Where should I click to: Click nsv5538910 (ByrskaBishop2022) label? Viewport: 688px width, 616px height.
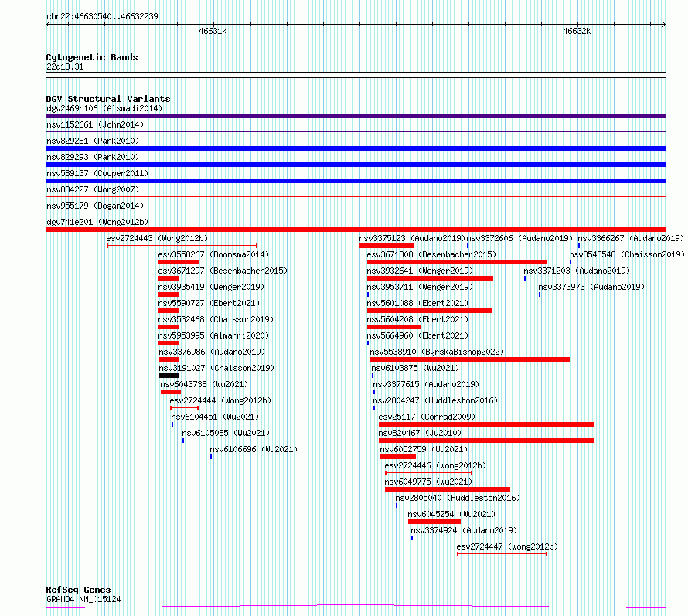click(437, 352)
